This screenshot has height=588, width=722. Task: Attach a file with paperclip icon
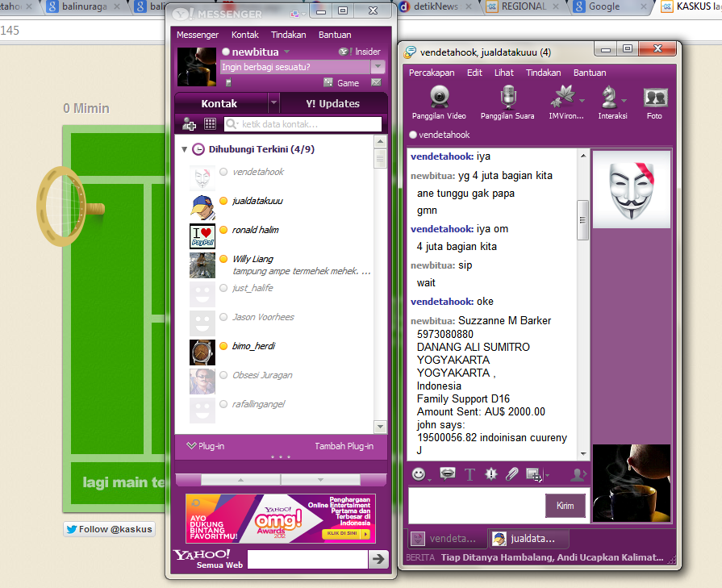511,473
